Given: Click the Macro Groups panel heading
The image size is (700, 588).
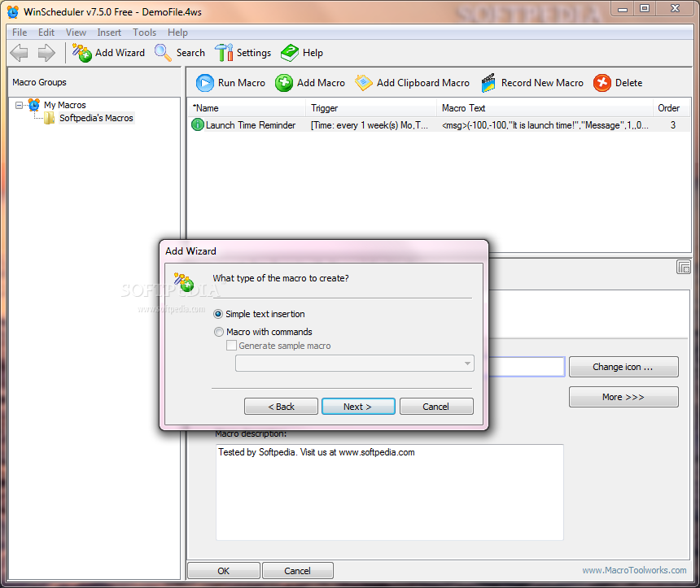Looking at the screenshot, I should point(39,82).
